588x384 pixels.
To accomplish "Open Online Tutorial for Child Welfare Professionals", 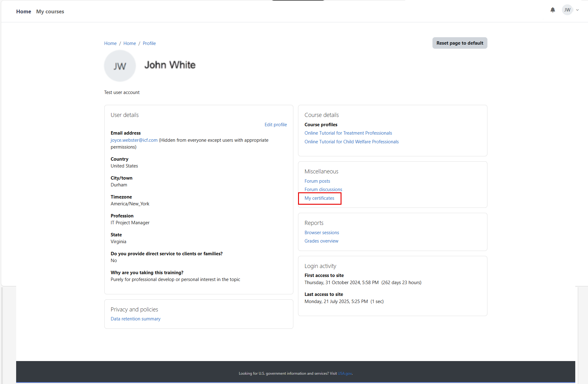I will point(351,142).
